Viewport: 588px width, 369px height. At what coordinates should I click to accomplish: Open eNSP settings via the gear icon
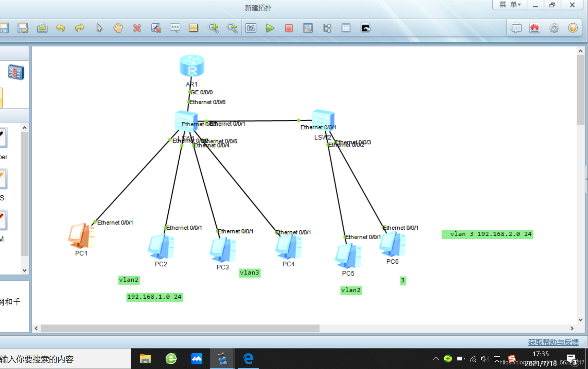pyautogui.click(x=554, y=28)
